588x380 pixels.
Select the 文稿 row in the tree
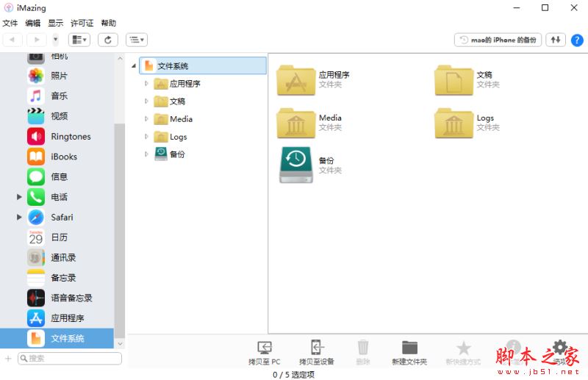click(x=170, y=101)
